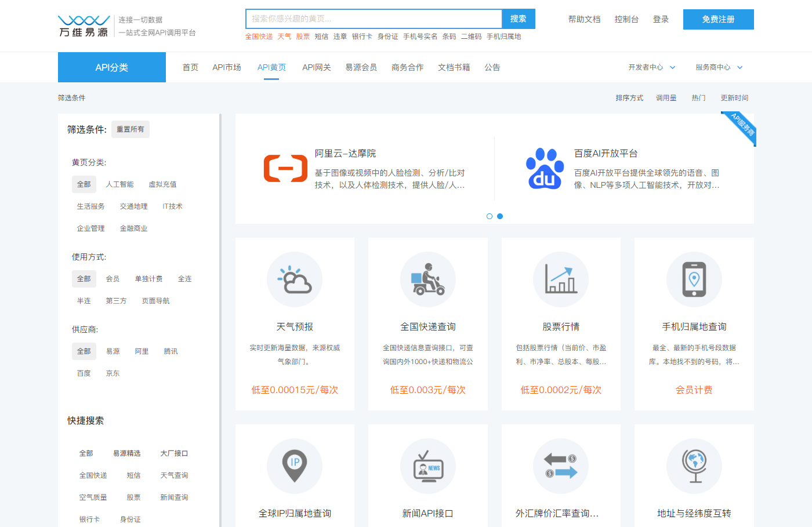Open the 商务合作 tab
The image size is (812, 527).
[408, 67]
